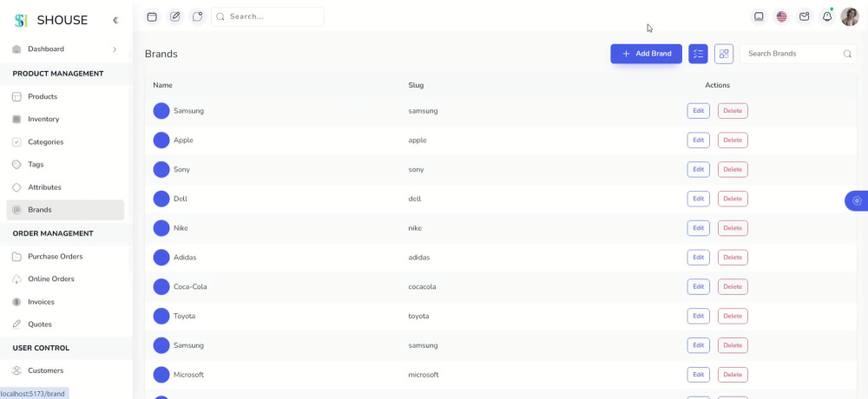Edit the Toyota brand

pyautogui.click(x=698, y=316)
